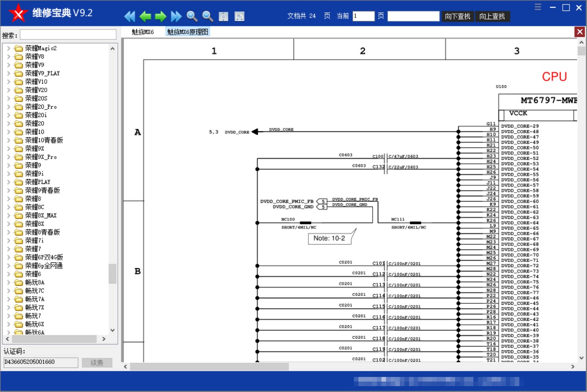Select the 荣耀20 folder label
The height and width of the screenshot is (392, 587).
coord(35,123)
